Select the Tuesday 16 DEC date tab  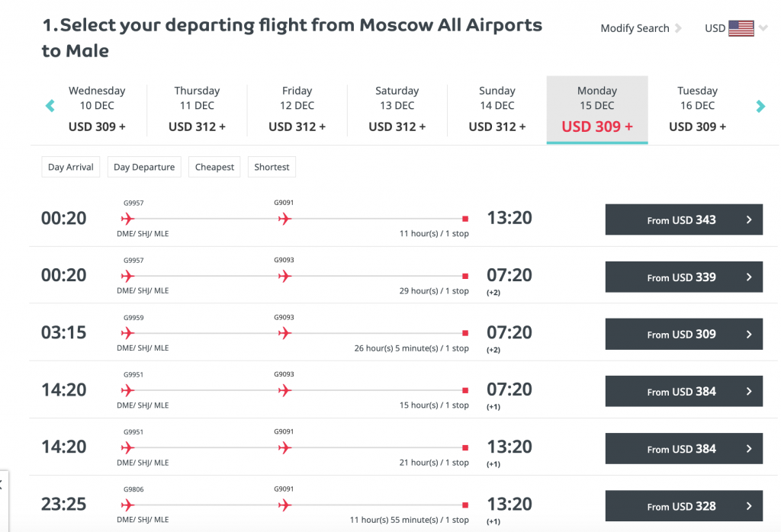pos(697,109)
